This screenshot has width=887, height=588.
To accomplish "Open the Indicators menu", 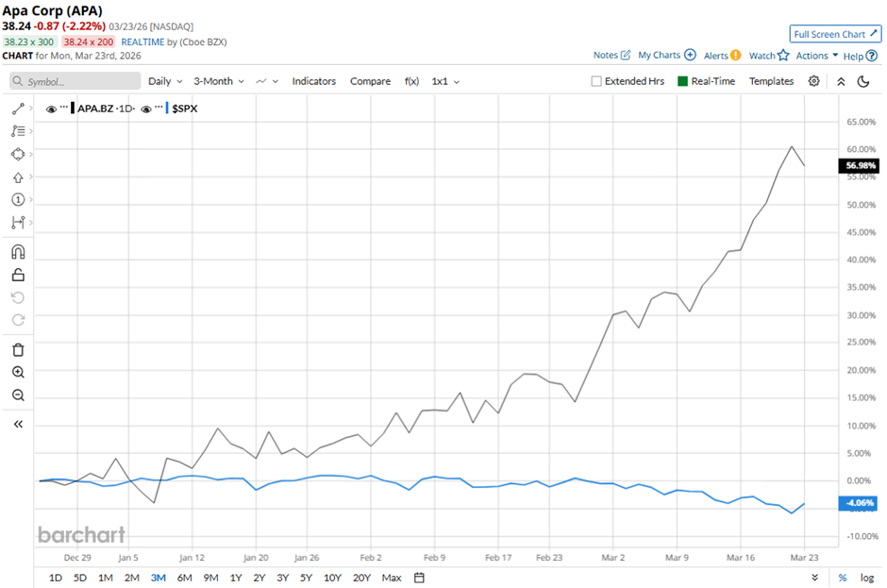I will click(313, 81).
